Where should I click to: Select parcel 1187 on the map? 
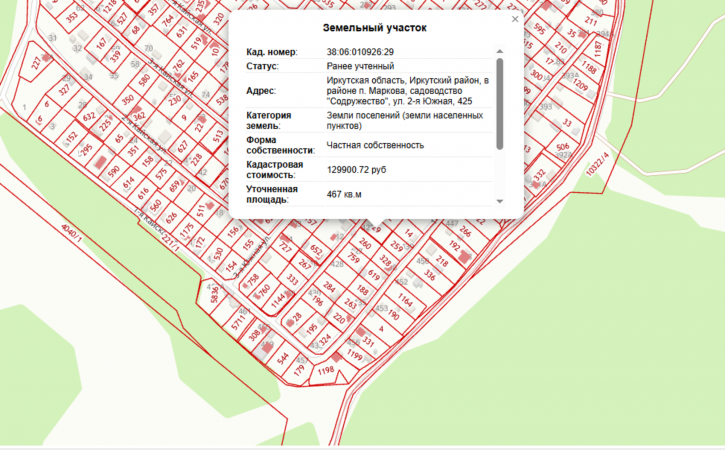coord(599,49)
